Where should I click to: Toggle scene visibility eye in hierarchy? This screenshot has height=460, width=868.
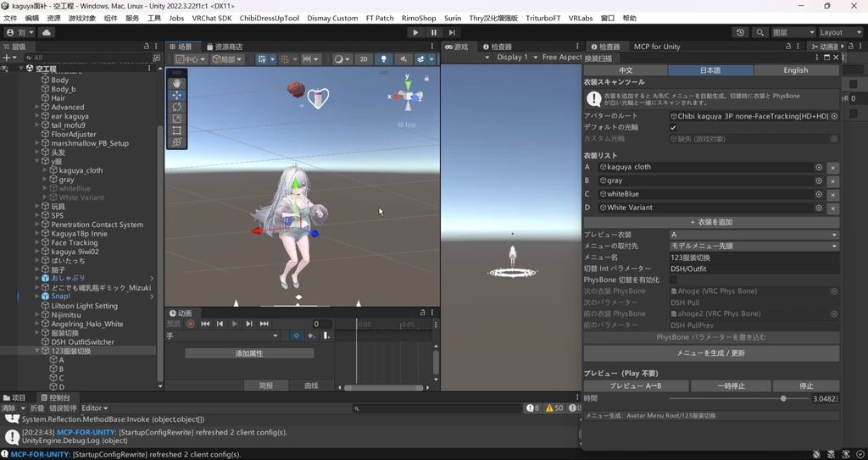(x=4, y=69)
